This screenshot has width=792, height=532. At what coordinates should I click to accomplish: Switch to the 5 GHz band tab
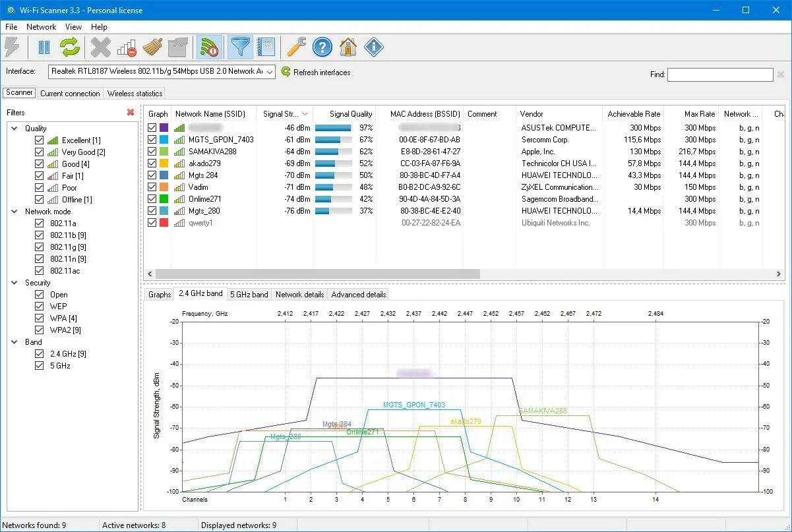(x=249, y=294)
